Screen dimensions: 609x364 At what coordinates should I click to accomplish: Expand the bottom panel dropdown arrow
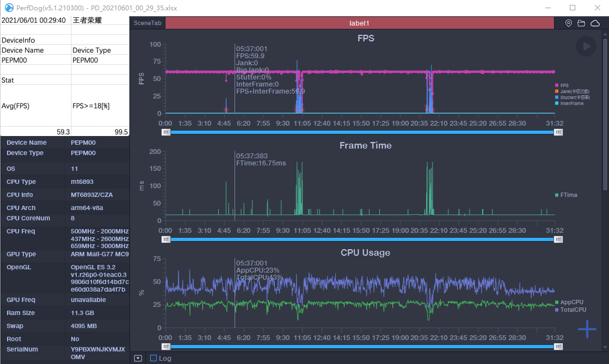pyautogui.click(x=138, y=358)
